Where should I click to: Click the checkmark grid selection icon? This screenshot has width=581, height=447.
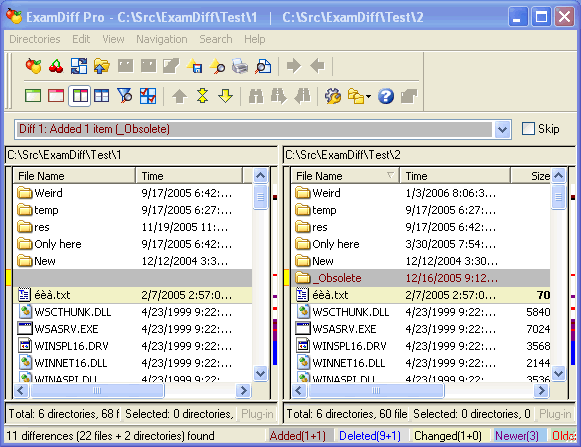pyautogui.click(x=148, y=96)
